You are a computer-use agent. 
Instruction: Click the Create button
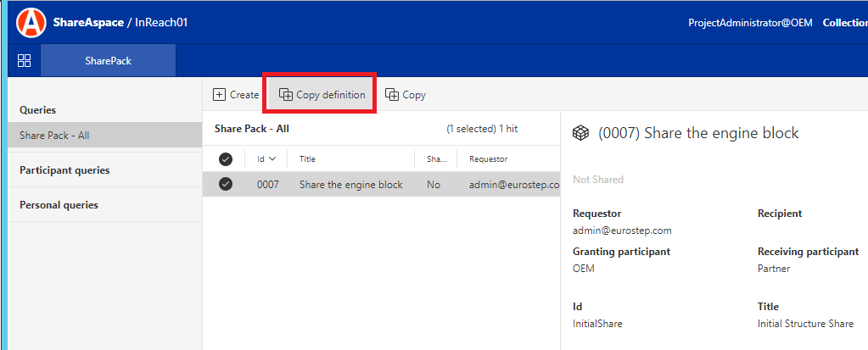[x=236, y=95]
